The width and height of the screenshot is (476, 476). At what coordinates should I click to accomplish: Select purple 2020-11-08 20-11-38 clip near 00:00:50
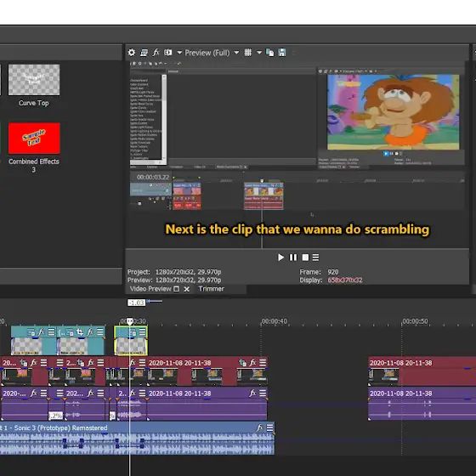coord(422,404)
